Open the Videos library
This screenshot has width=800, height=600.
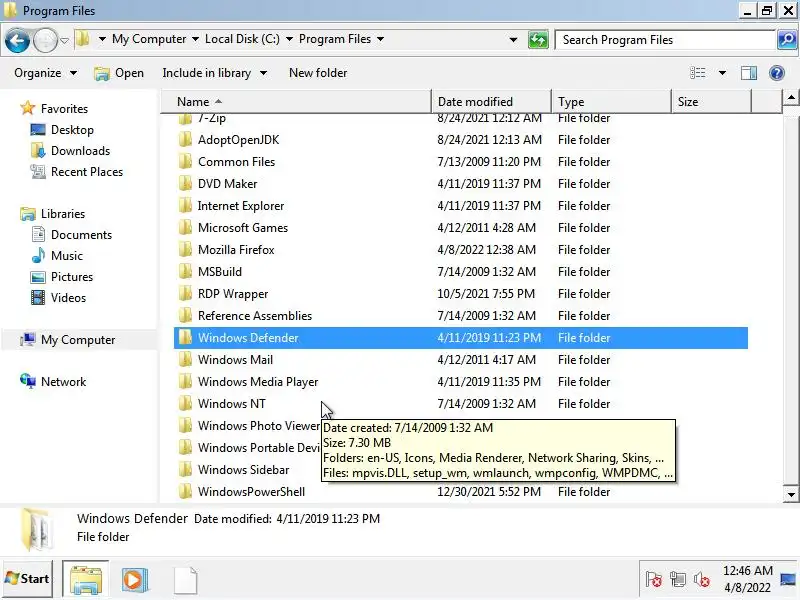pyautogui.click(x=68, y=297)
